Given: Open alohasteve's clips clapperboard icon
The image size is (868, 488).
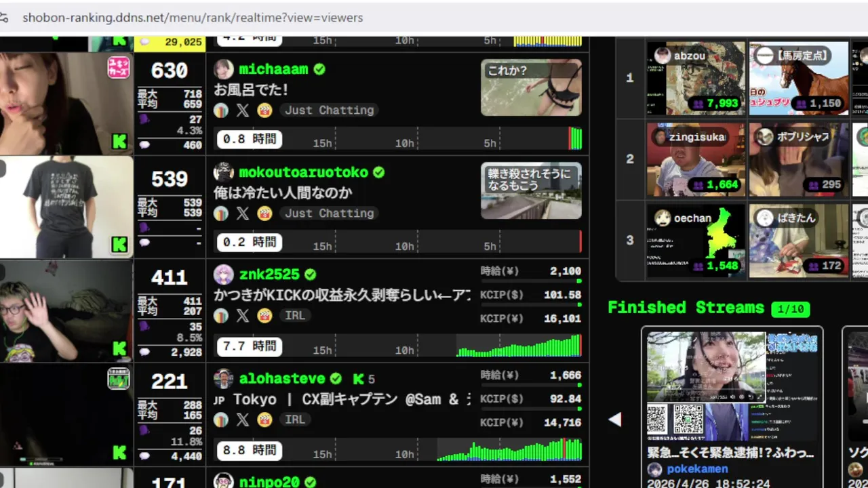Looking at the screenshot, I should pyautogui.click(x=264, y=420).
